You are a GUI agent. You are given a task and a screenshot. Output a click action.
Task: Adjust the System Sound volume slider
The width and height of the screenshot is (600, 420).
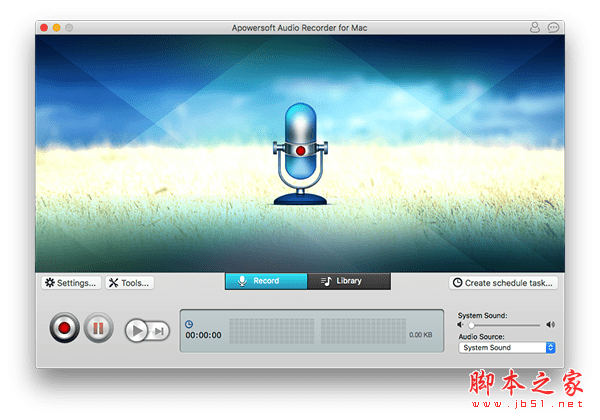(505, 325)
